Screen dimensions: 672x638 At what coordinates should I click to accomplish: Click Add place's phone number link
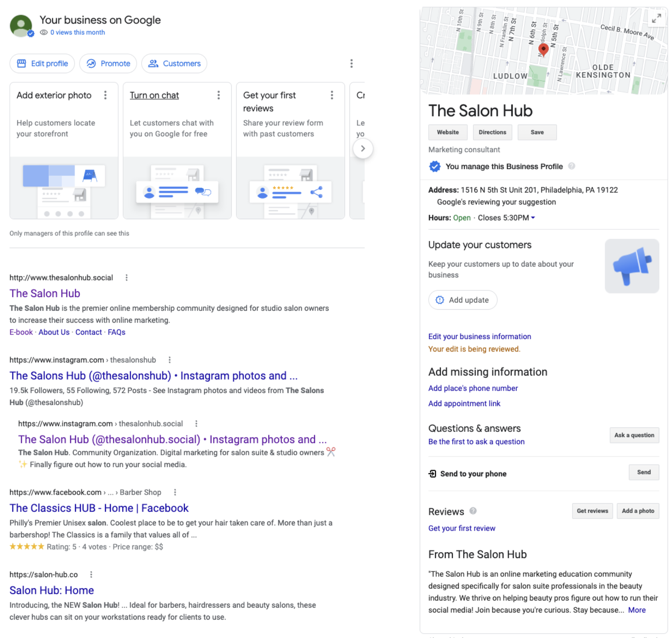(473, 388)
